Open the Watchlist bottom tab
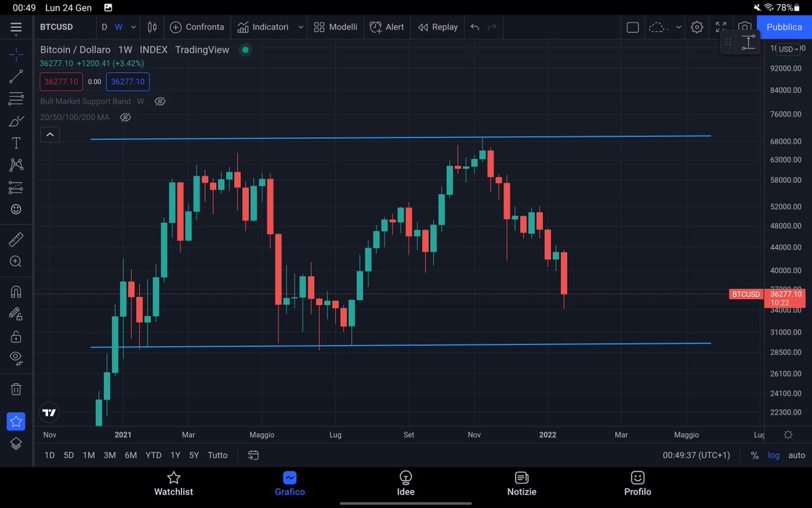The image size is (812, 508). (174, 484)
